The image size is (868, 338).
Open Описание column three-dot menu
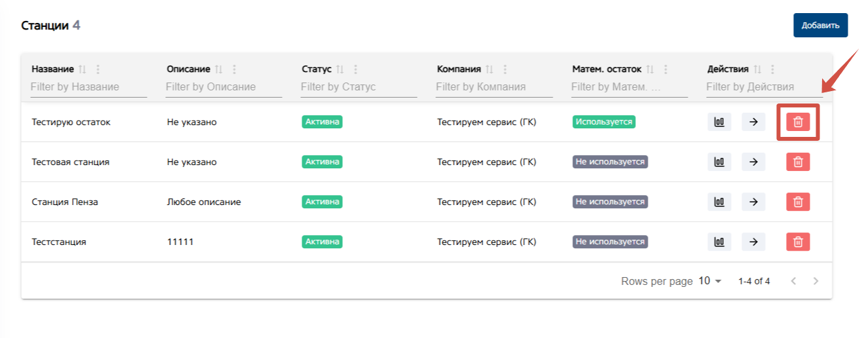[x=235, y=69]
